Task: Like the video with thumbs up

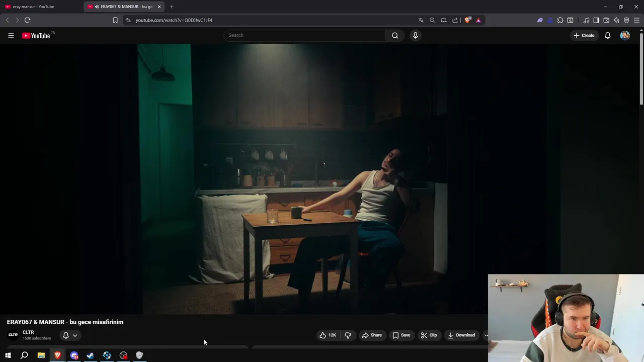Action: point(328,335)
